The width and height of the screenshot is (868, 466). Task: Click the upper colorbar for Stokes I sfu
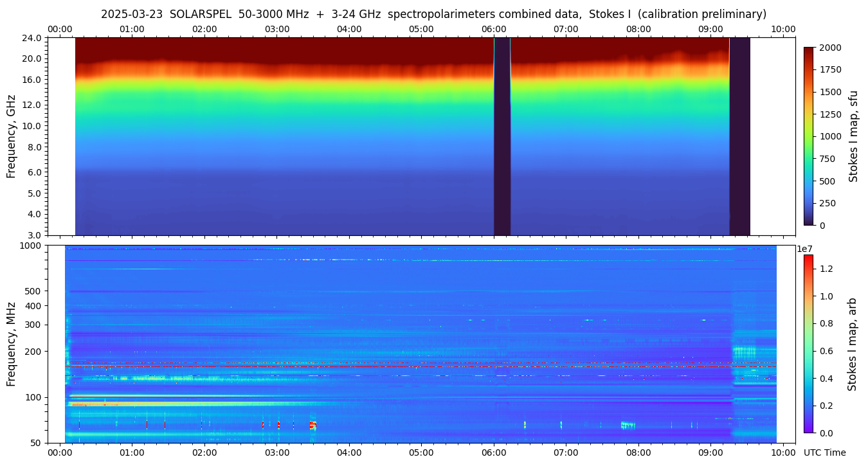point(809,136)
